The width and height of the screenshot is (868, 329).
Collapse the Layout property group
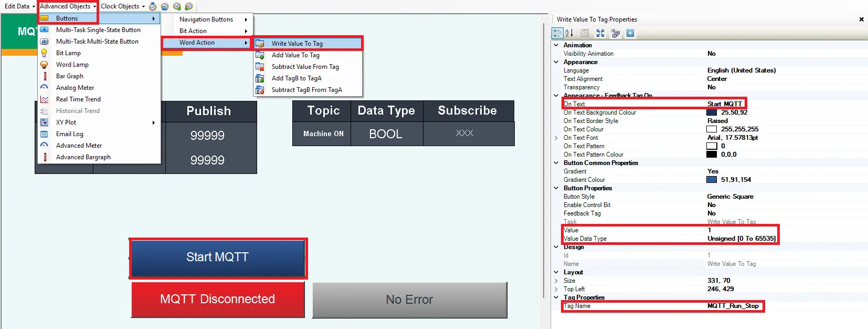click(556, 272)
